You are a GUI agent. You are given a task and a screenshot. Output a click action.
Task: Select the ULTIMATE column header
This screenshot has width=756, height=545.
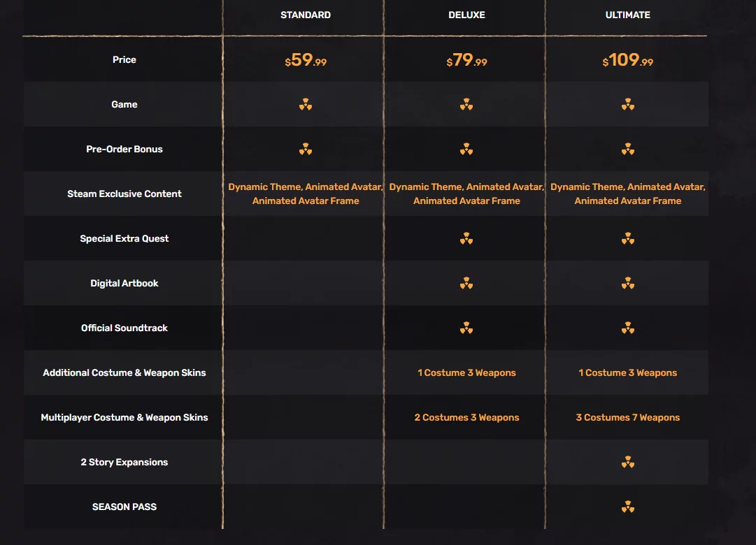[628, 15]
